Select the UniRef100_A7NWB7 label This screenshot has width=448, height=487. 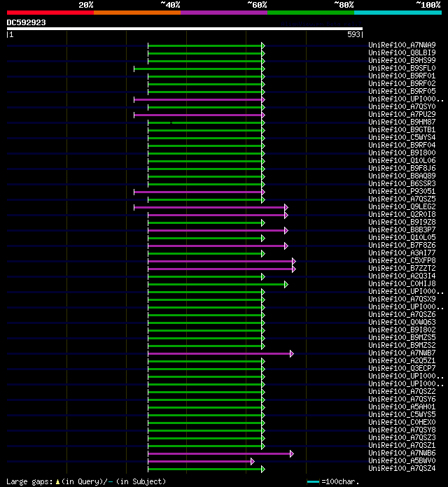(x=402, y=353)
